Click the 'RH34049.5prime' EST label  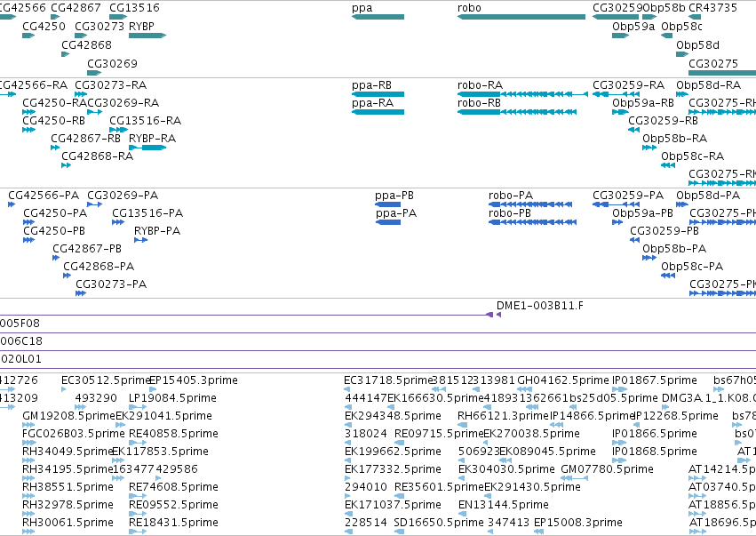click(68, 451)
